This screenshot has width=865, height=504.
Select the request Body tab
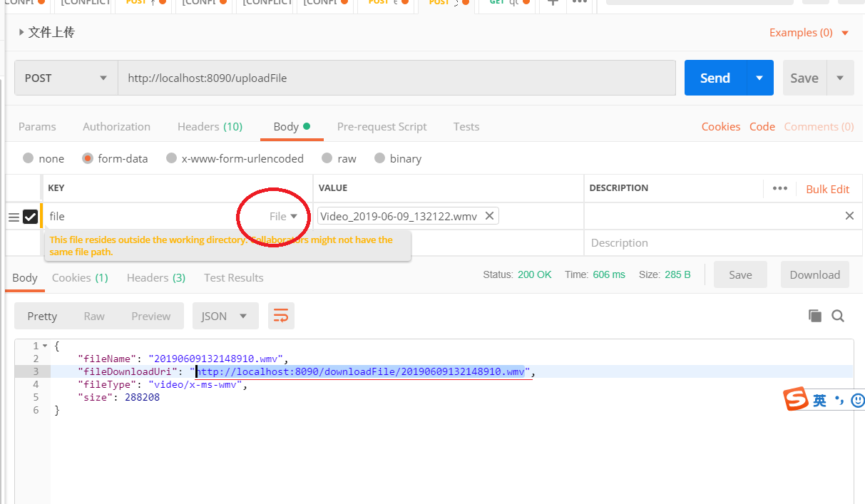[292, 126]
